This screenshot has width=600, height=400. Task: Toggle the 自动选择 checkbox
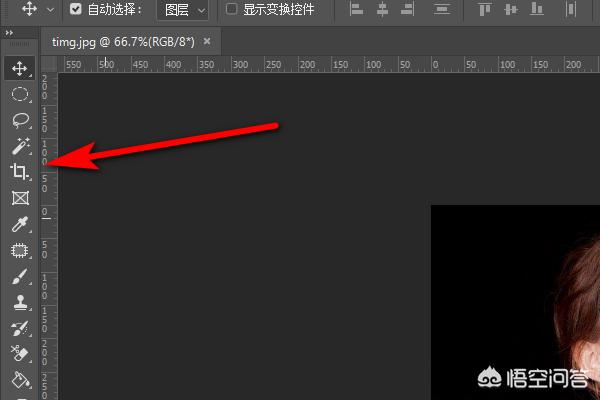(x=76, y=9)
